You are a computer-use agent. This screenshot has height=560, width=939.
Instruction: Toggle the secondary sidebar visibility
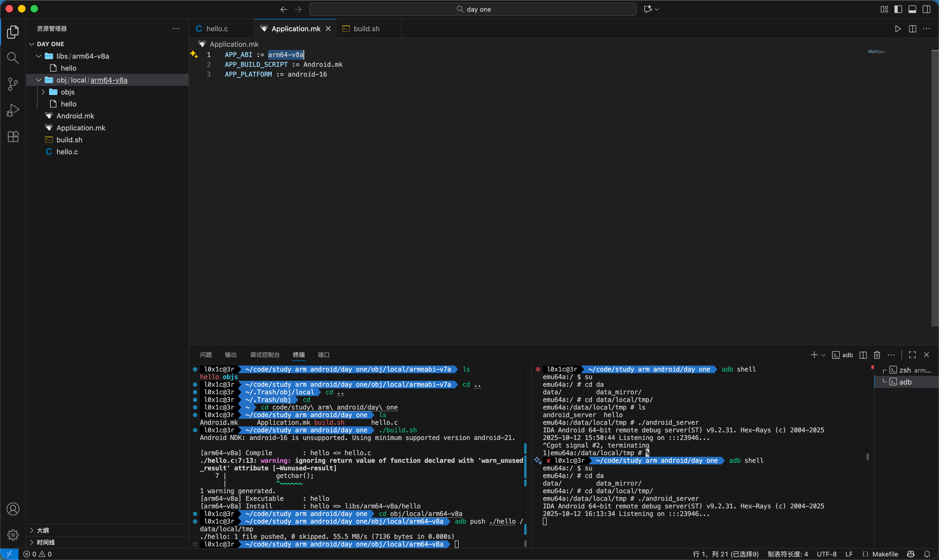(926, 9)
